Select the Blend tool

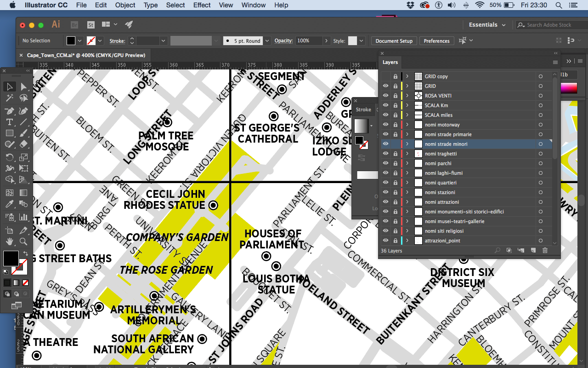pos(23,204)
